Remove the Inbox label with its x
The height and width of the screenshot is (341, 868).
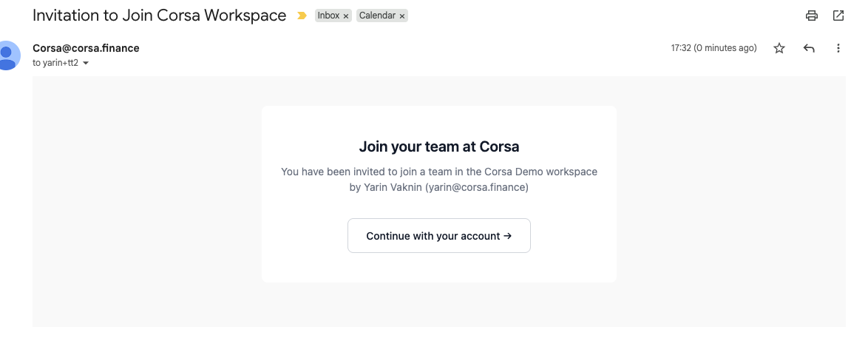click(346, 16)
